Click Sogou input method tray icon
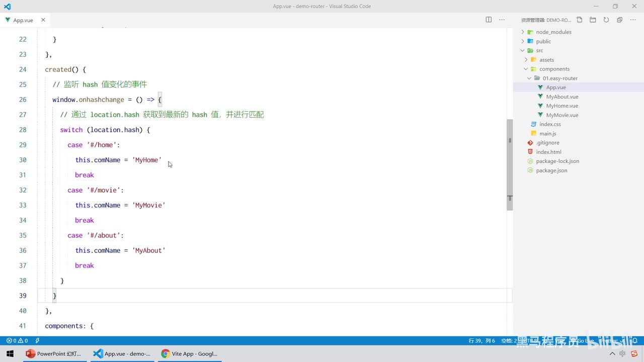 pyautogui.click(x=634, y=354)
